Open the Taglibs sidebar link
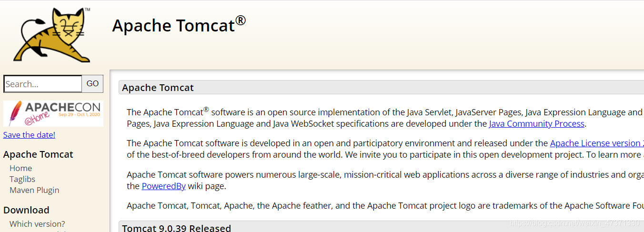 (x=22, y=179)
